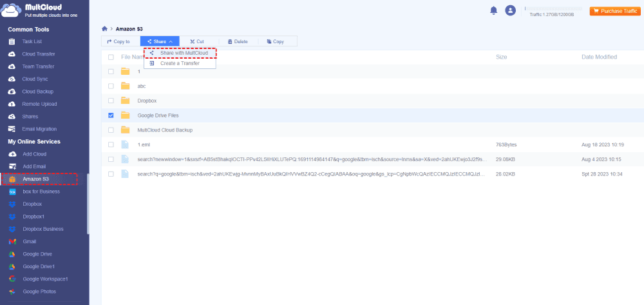Open the MultCloud Cloud Backup folder
This screenshot has width=644, height=305.
[x=165, y=130]
